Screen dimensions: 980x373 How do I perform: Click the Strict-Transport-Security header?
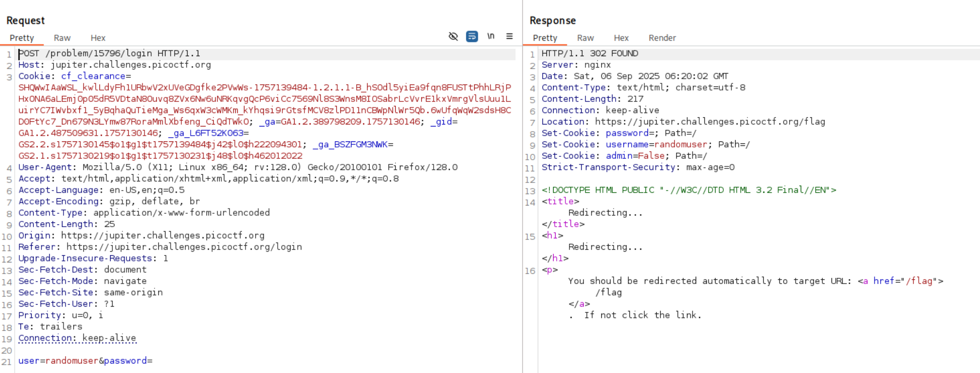[x=638, y=167]
